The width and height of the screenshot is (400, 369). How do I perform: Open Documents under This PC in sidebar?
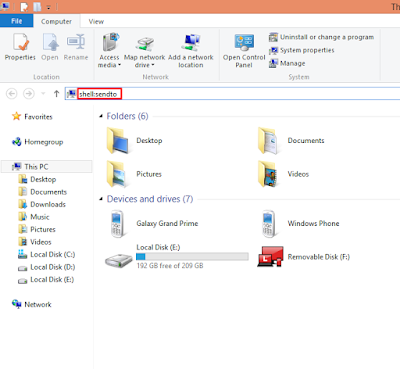coord(42,192)
